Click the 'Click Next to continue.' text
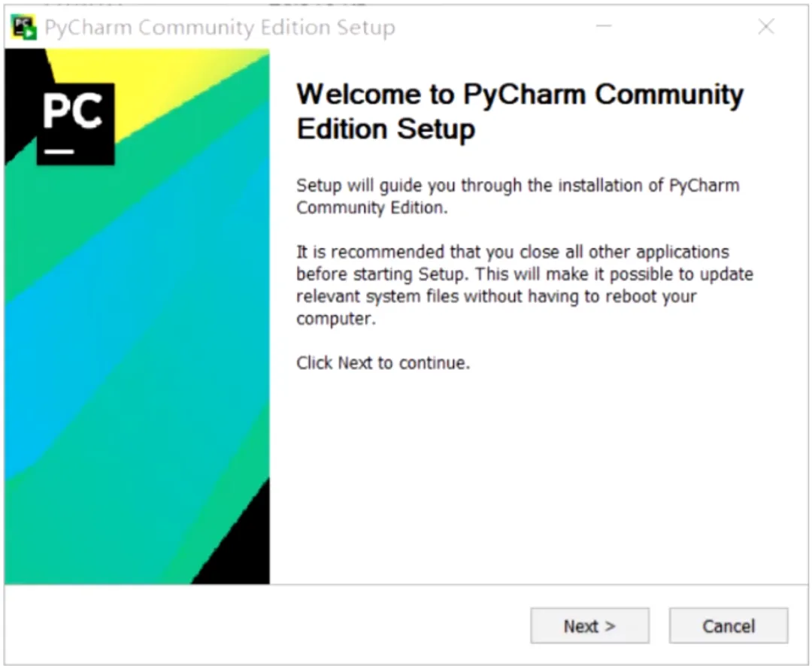Viewport: 812px width, 666px height. (383, 362)
